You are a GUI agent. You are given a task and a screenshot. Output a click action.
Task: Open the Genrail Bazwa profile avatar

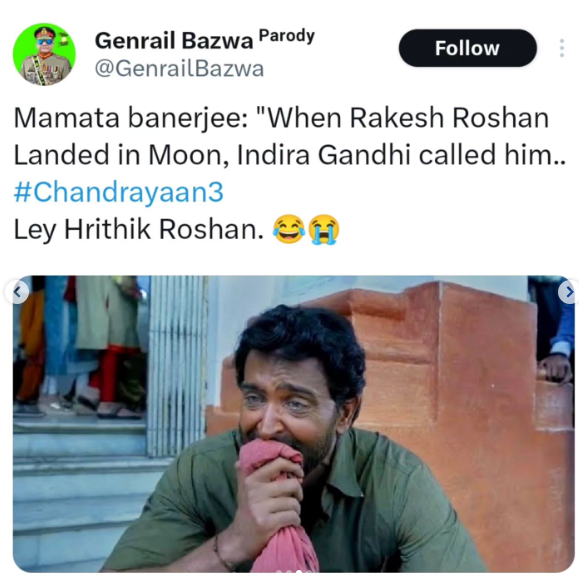click(44, 54)
